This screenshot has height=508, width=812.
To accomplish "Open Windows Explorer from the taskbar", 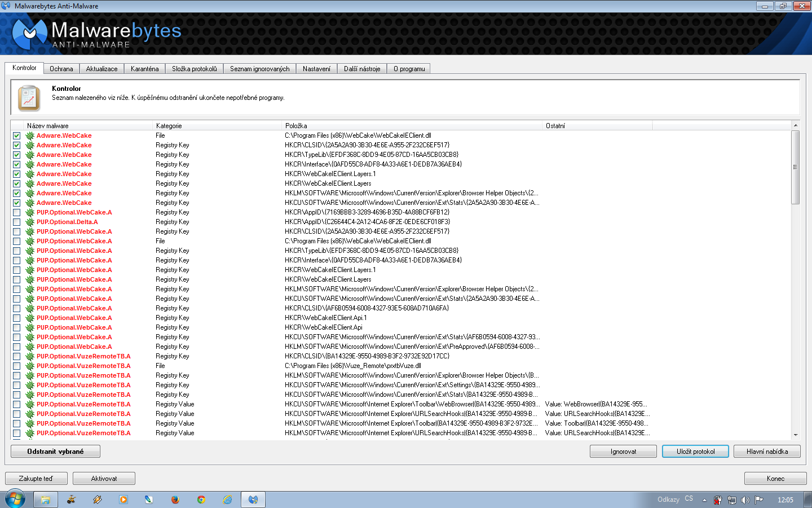I will (x=46, y=500).
